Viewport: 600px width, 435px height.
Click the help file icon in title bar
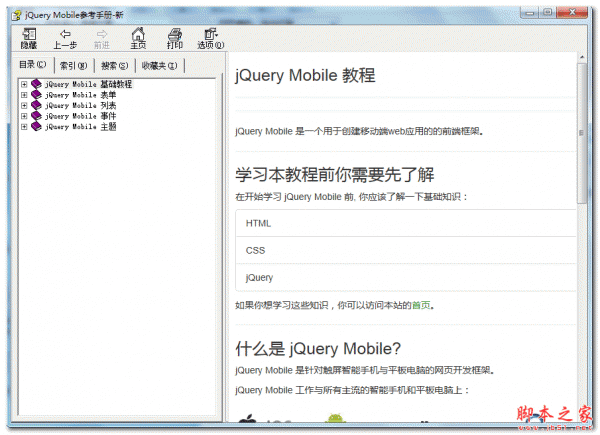point(16,15)
